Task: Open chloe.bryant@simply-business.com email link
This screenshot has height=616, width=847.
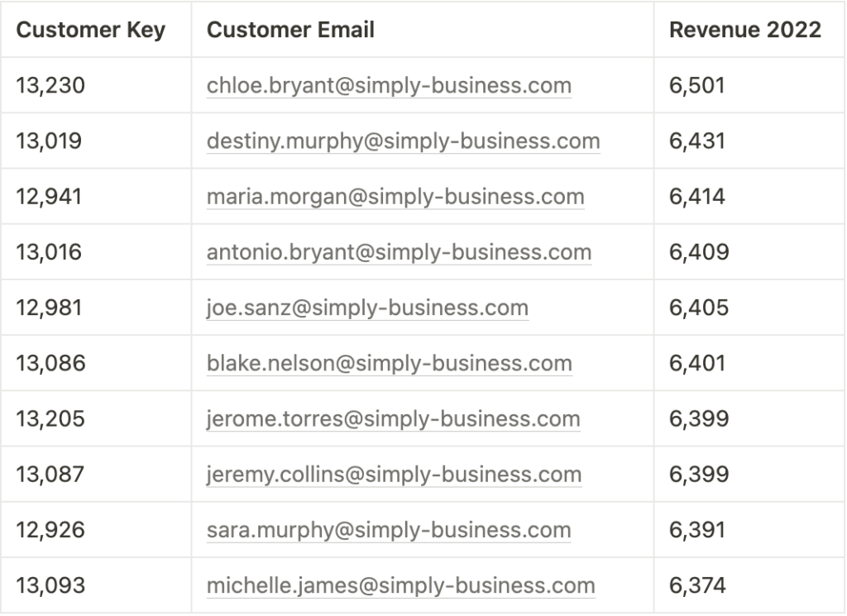Action: click(389, 85)
